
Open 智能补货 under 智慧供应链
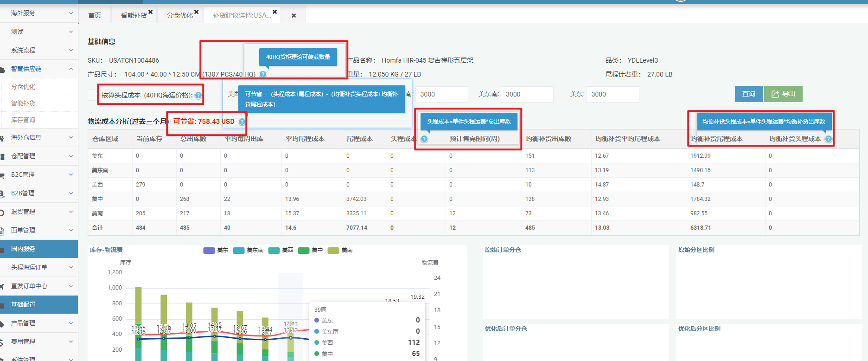pos(23,103)
